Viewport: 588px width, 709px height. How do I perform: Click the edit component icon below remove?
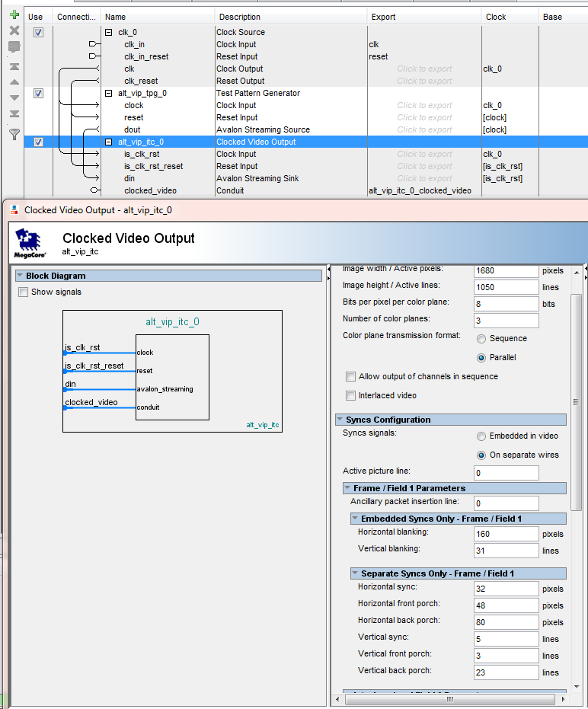[x=14, y=46]
